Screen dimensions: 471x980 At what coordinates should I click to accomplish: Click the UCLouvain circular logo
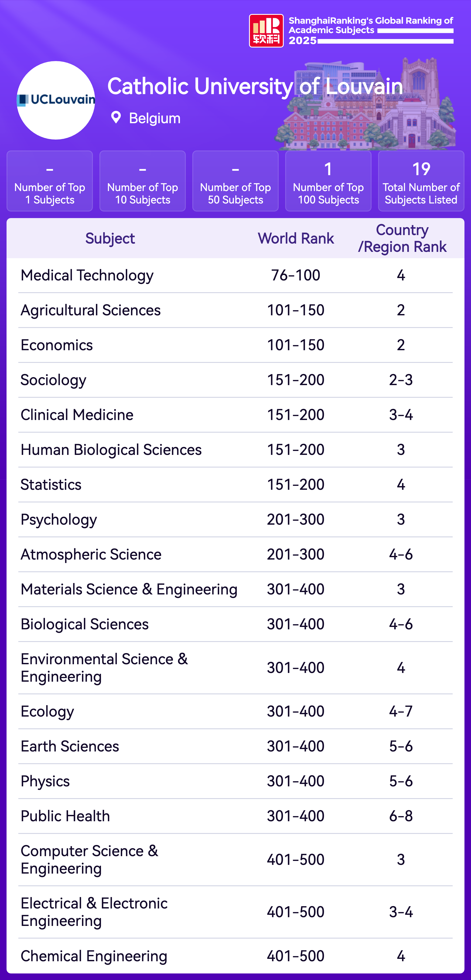tap(56, 100)
